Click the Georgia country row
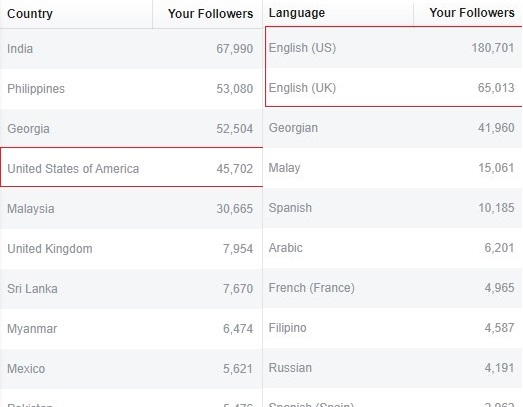This screenshot has height=407, width=523. (131, 129)
